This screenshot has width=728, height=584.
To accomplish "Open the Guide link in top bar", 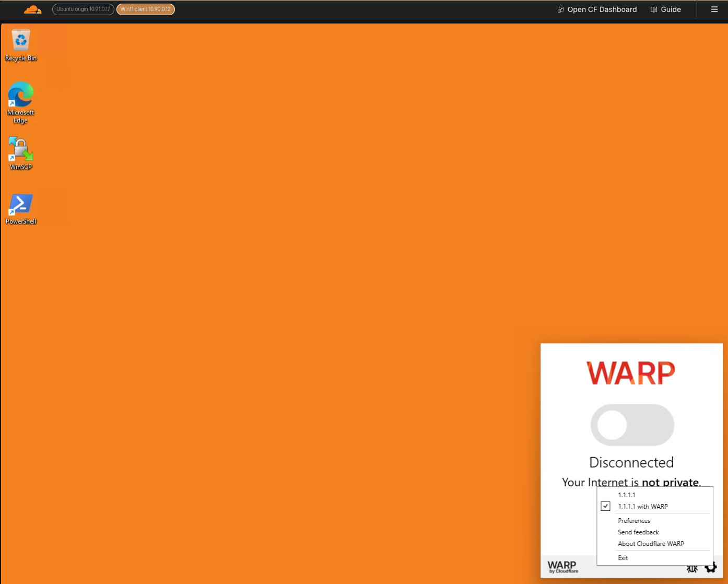I will coord(666,9).
